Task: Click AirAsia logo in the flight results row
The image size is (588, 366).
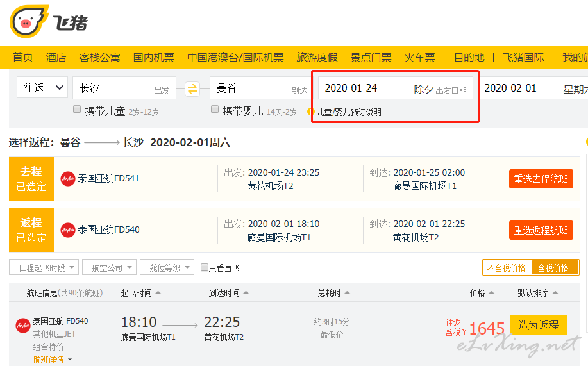Action: pyautogui.click(x=23, y=325)
